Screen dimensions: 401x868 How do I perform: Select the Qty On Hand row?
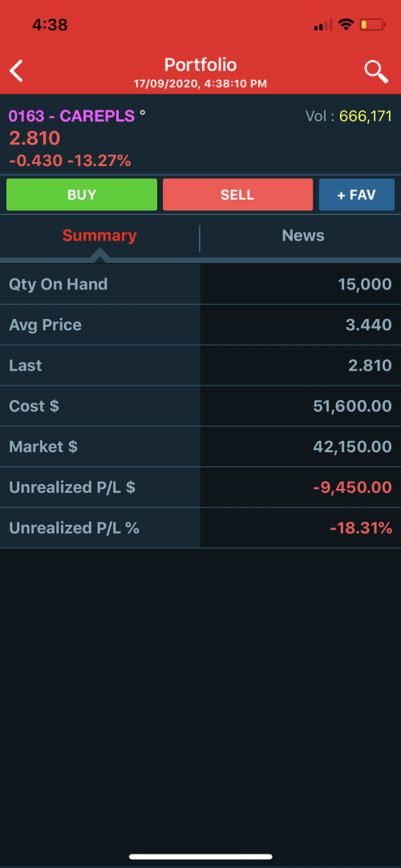pos(200,284)
